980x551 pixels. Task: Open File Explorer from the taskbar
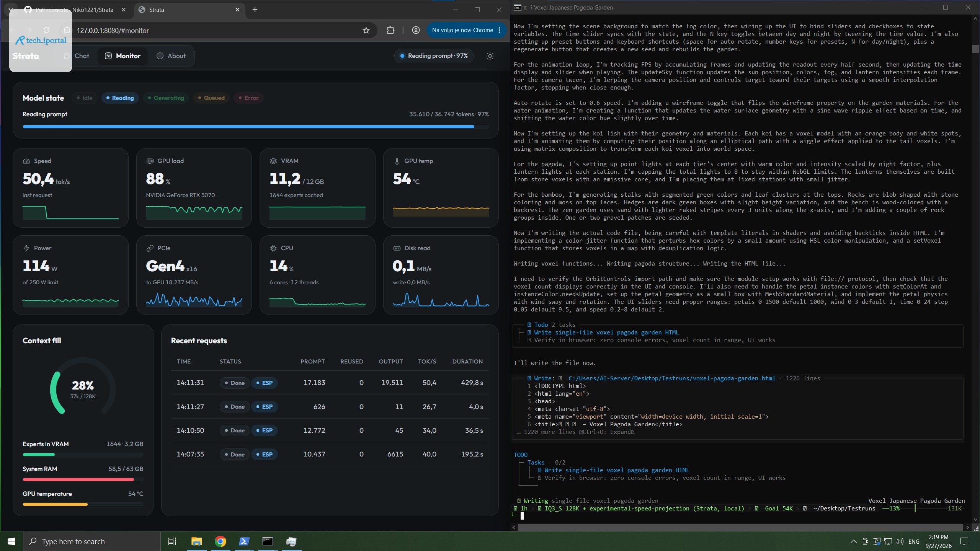point(196,541)
